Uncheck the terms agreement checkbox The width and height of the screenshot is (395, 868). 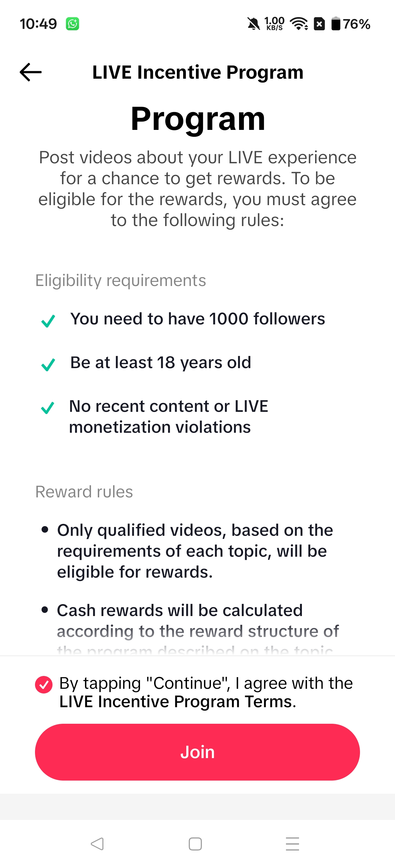44,685
